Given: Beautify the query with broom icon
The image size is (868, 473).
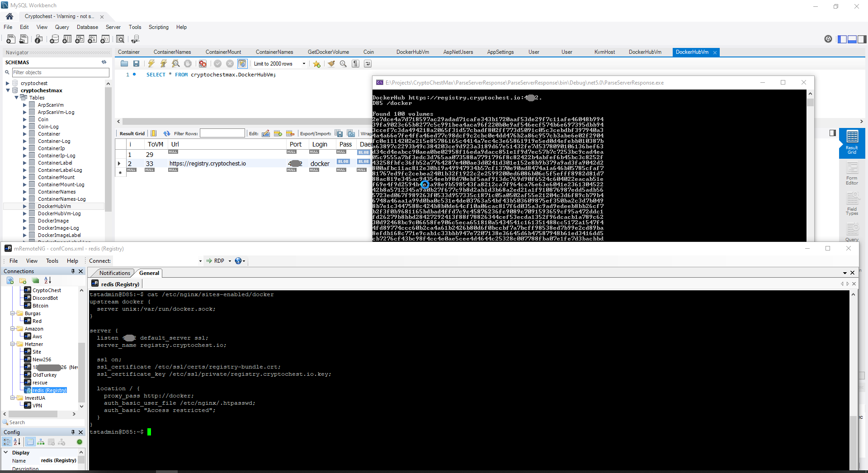Looking at the screenshot, I should (x=331, y=64).
